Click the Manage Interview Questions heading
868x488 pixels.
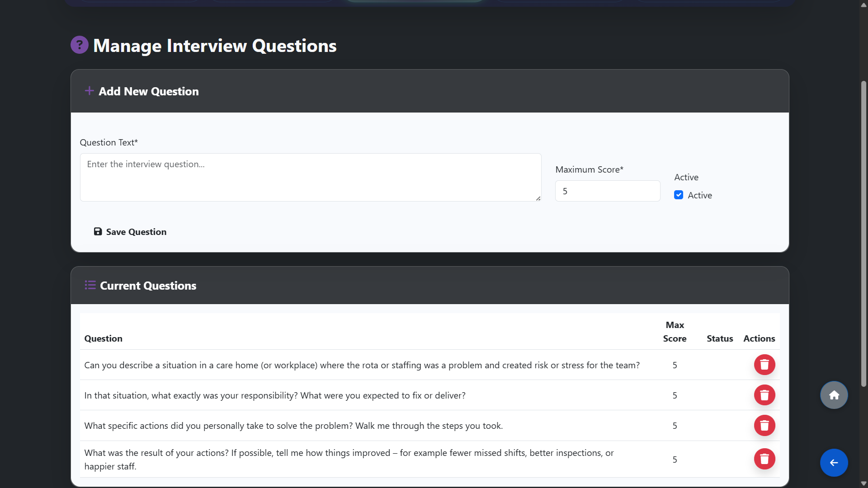pyautogui.click(x=215, y=46)
